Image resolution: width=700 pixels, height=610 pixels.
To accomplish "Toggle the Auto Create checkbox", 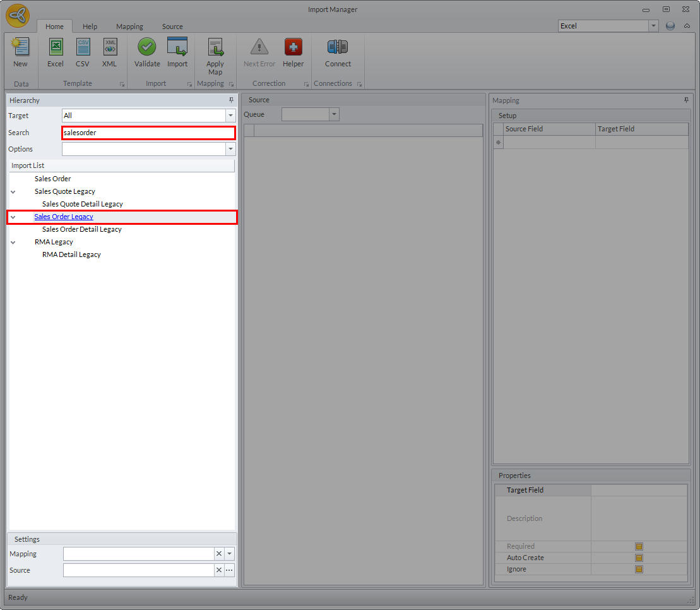I will coord(639,558).
